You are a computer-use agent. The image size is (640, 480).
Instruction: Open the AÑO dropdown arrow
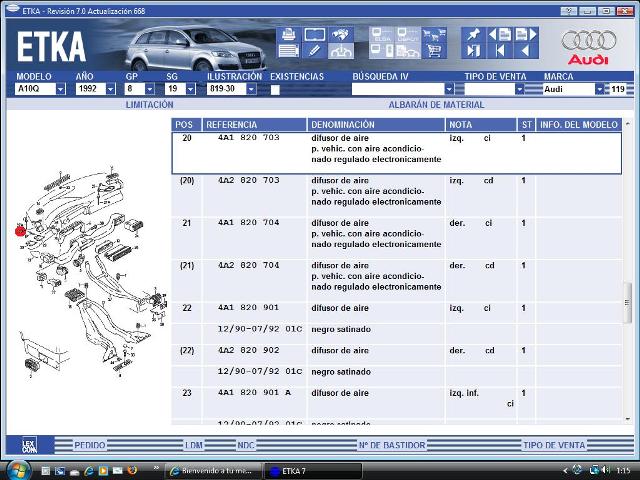(x=110, y=89)
